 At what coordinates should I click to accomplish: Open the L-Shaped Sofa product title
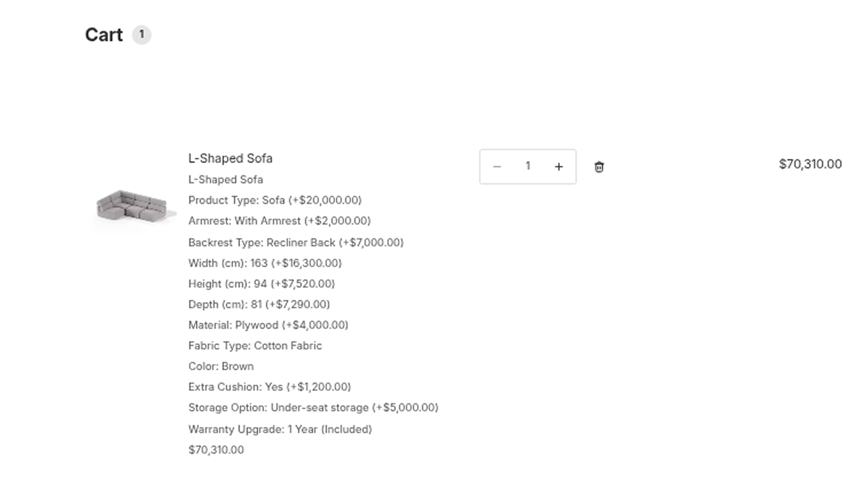click(231, 158)
